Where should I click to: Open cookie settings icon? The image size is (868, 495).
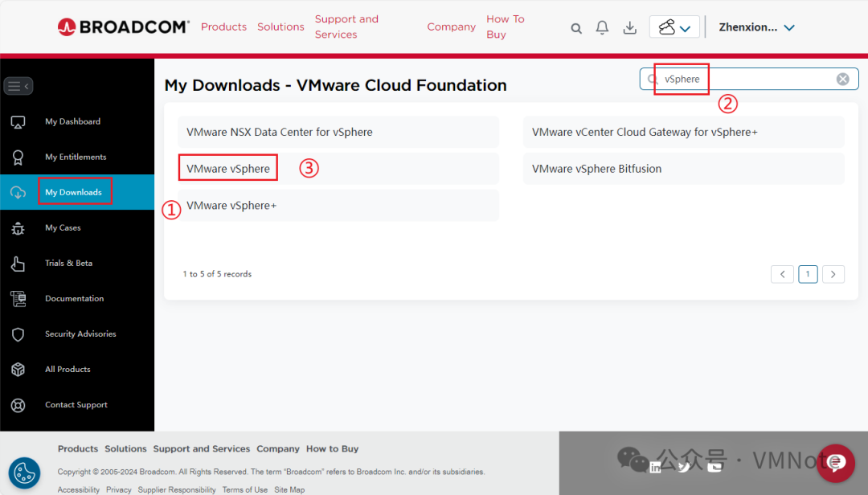[x=24, y=473]
